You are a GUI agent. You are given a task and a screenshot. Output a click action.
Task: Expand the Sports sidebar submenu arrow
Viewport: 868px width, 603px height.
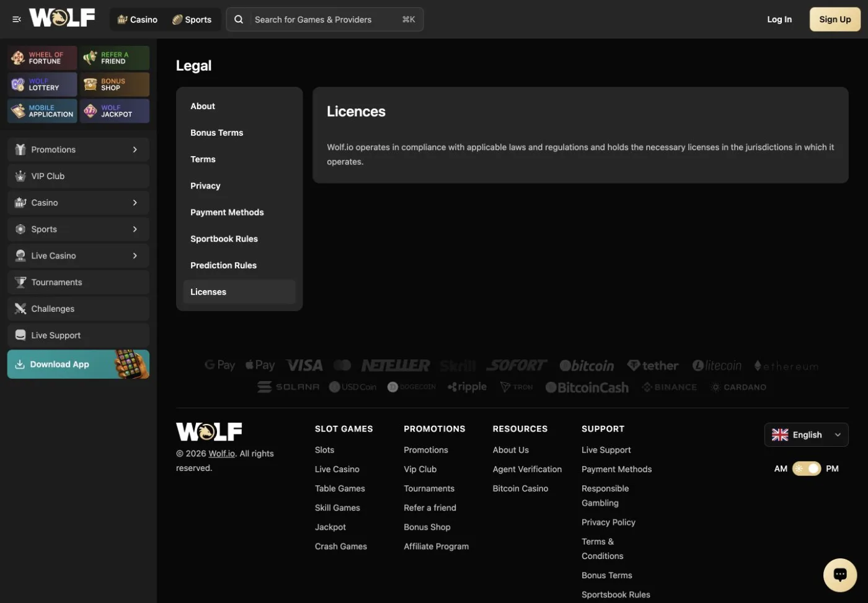[135, 229]
